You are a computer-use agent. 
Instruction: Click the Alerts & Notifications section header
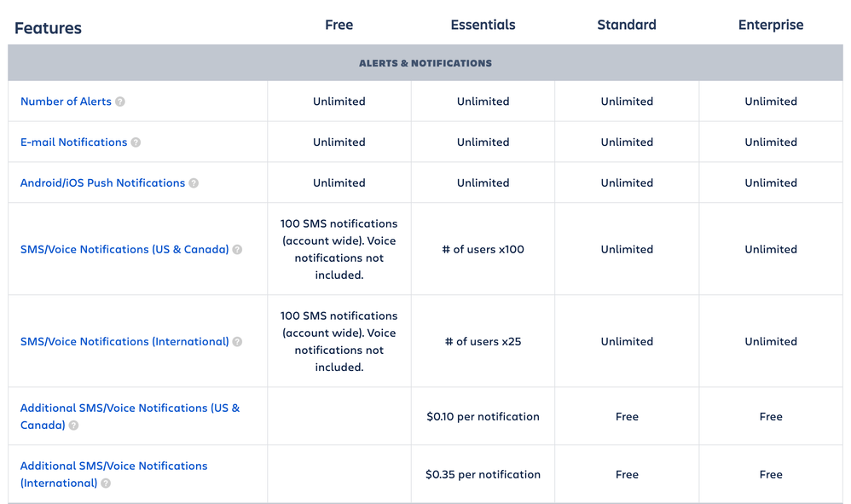(x=425, y=63)
